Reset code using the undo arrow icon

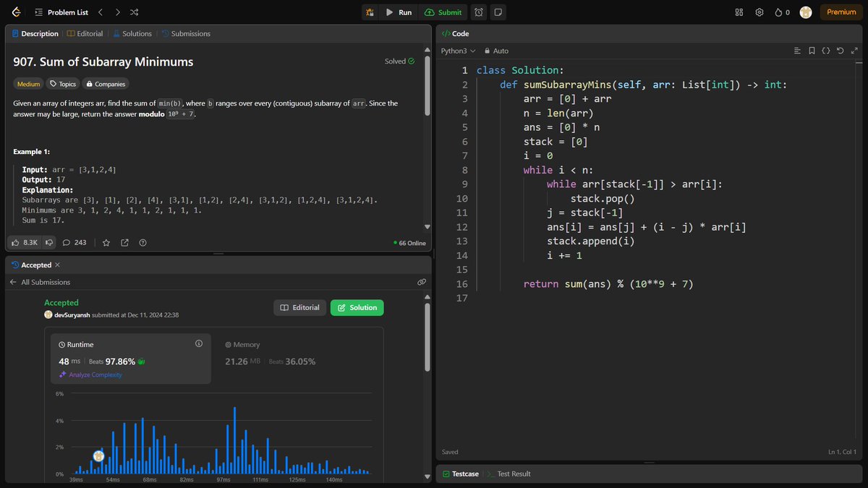(x=840, y=51)
